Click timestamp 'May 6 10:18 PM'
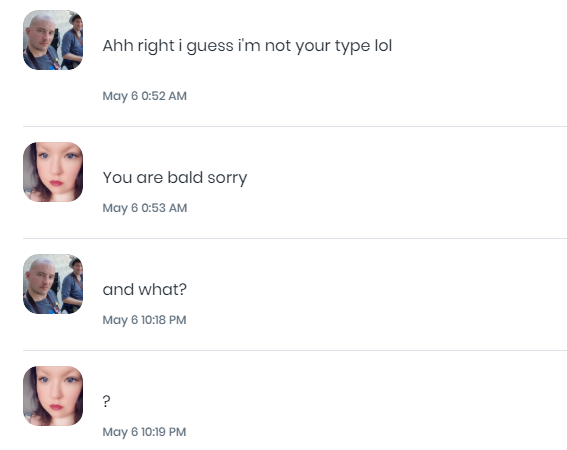This screenshot has width=567, height=450. click(144, 320)
